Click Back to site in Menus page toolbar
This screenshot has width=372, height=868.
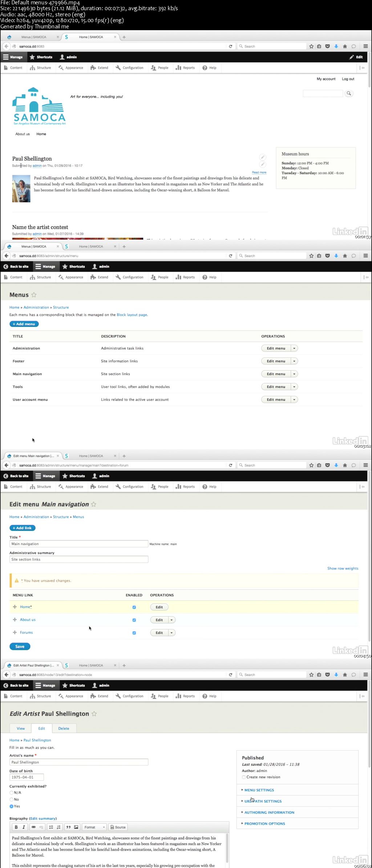click(16, 267)
